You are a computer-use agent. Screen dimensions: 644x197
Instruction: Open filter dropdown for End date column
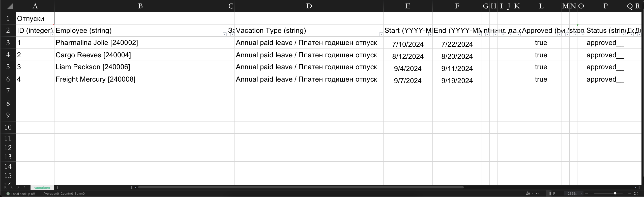[479, 34]
